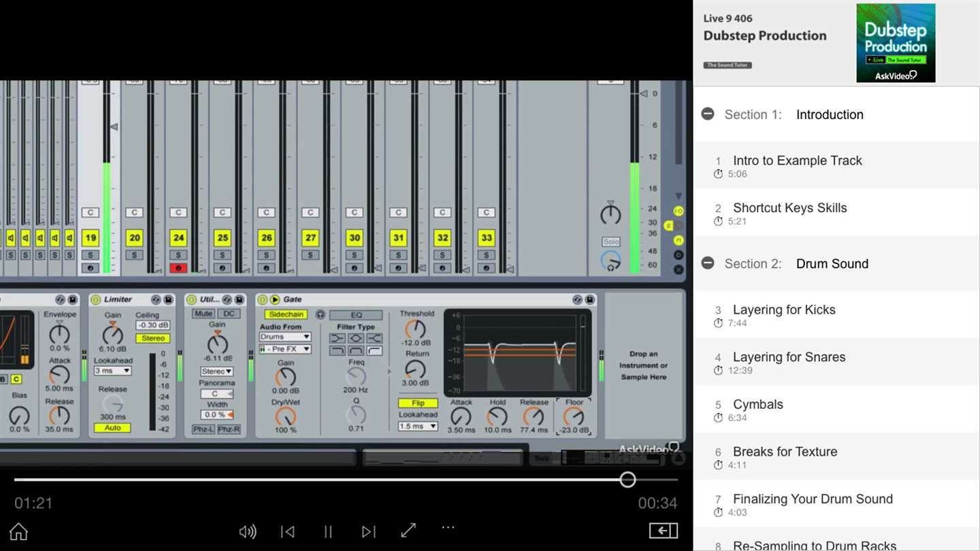Image resolution: width=980 pixels, height=551 pixels.
Task: Toggle the Utility Phz-R button
Action: pyautogui.click(x=229, y=429)
